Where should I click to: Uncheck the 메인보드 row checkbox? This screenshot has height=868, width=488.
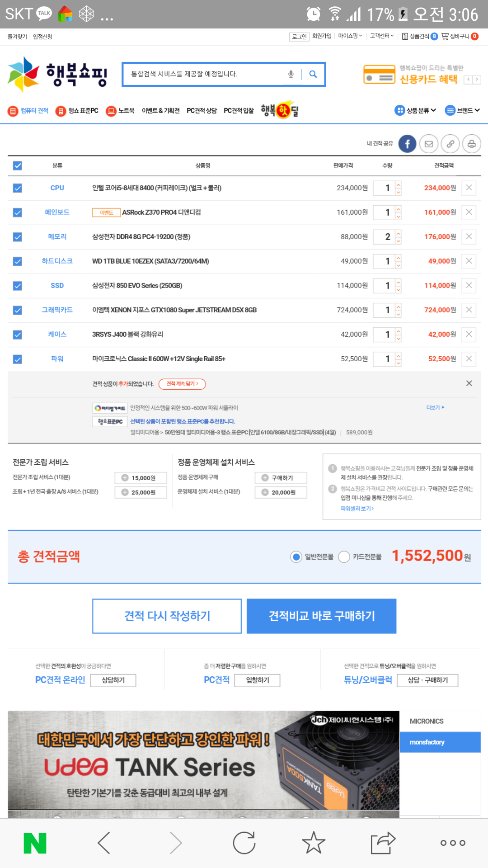point(18,212)
